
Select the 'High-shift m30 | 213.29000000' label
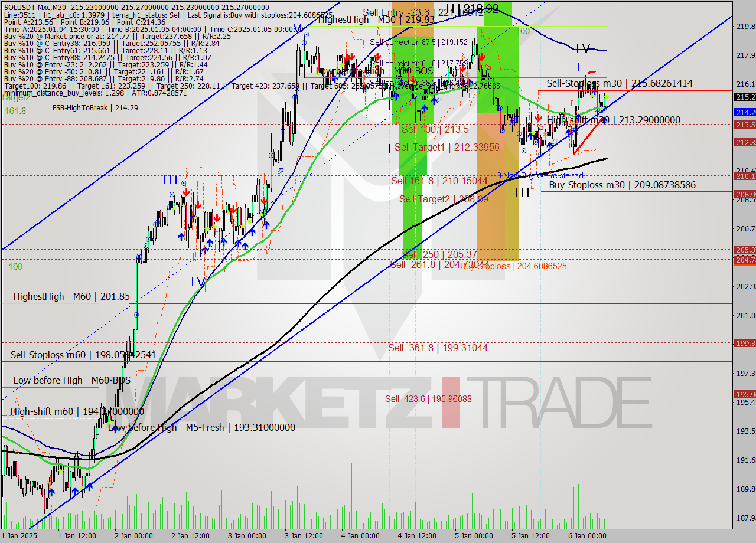click(614, 120)
